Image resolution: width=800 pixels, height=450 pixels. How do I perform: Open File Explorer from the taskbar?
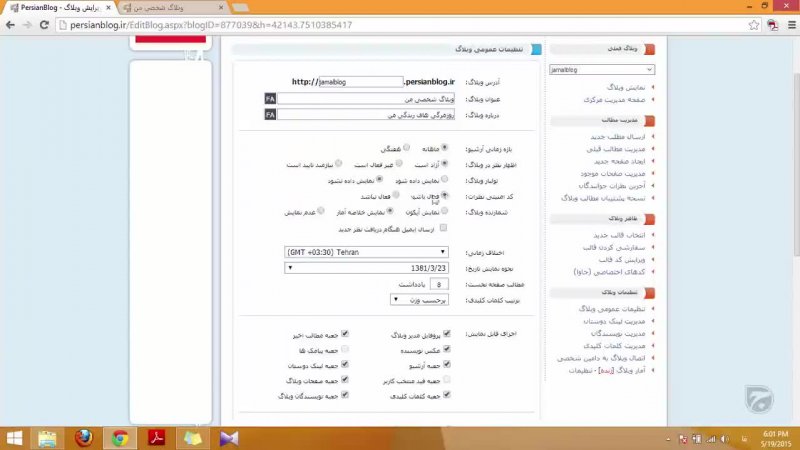[48, 437]
